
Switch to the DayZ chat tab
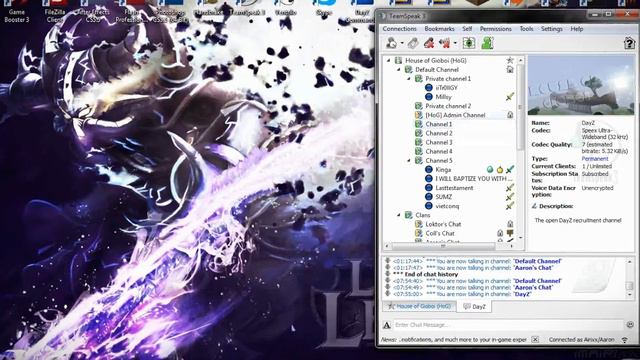pyautogui.click(x=474, y=307)
